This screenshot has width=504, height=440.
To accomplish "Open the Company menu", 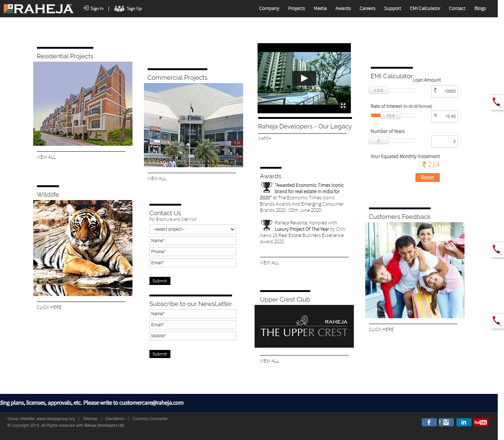I will (x=269, y=8).
